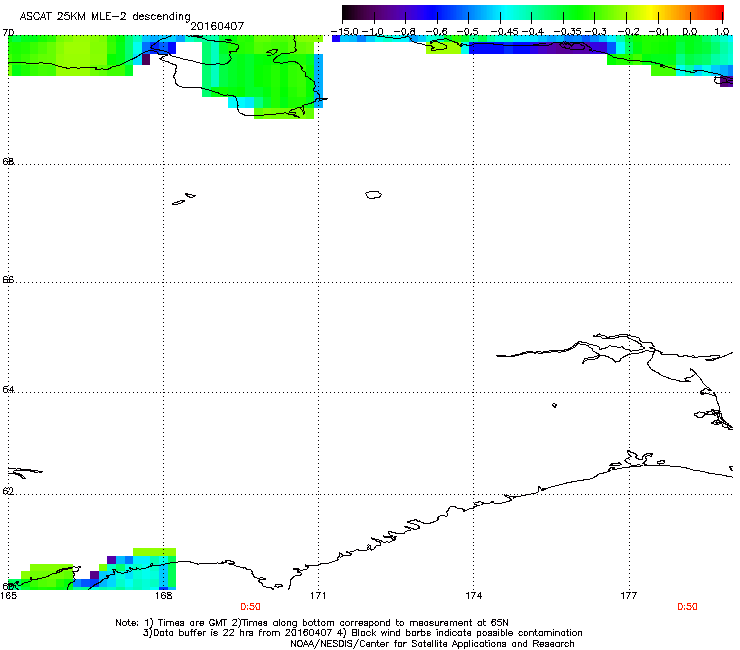Viewport: 740px width, 650px height.
Task: Click the note line "Times are GMT"
Action: tap(195, 623)
